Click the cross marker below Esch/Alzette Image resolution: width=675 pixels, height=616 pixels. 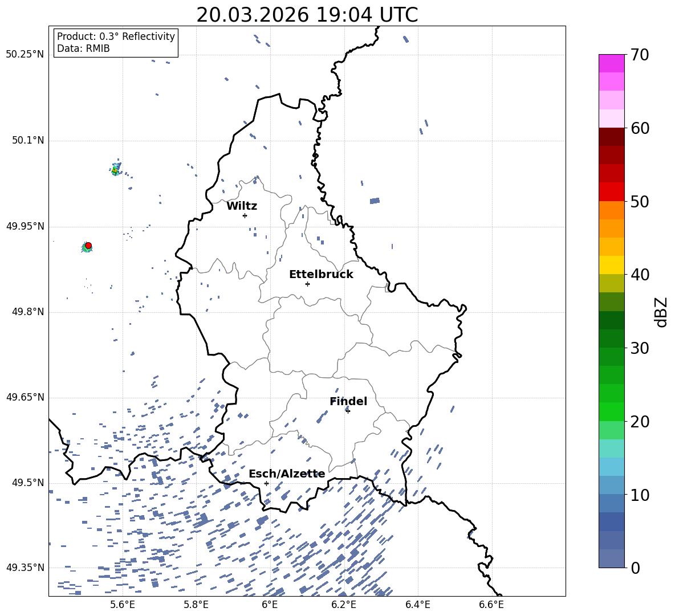pos(266,483)
